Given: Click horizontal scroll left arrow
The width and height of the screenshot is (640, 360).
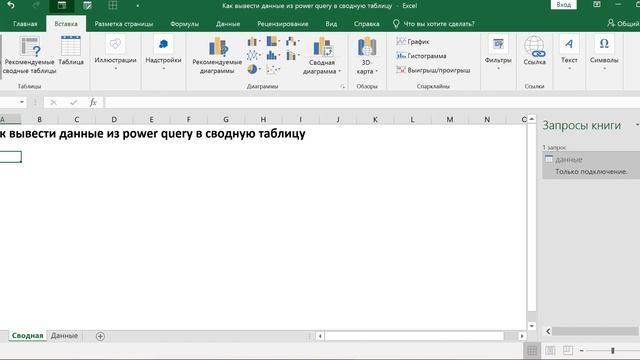Looking at the screenshot, I should (320, 336).
